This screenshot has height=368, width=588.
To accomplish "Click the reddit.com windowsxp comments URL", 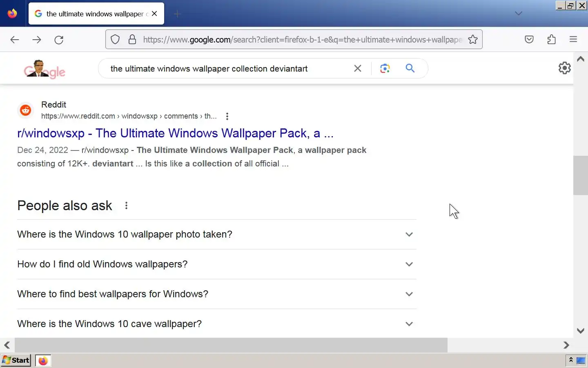I will point(129,116).
